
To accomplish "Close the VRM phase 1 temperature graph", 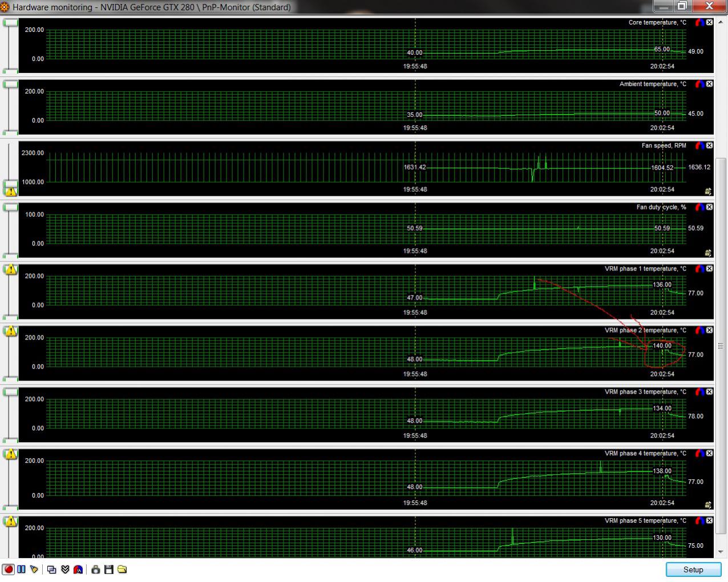I will tap(709, 269).
